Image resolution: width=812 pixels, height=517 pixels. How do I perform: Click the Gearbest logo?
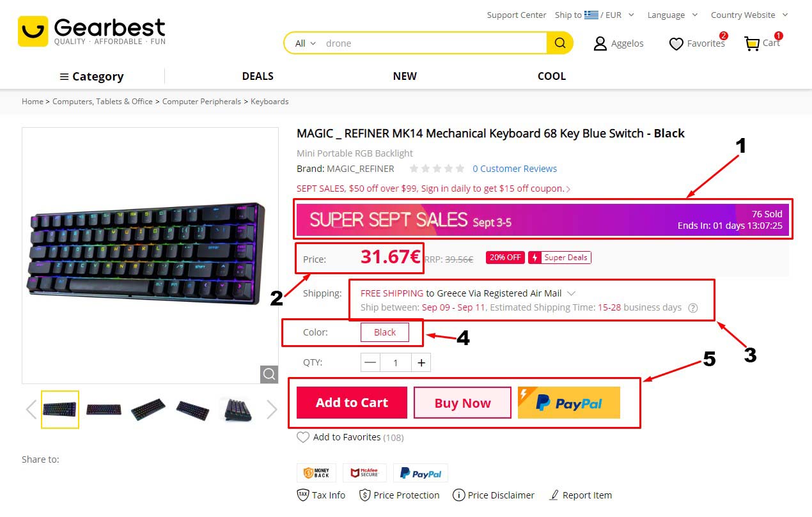[x=91, y=31]
